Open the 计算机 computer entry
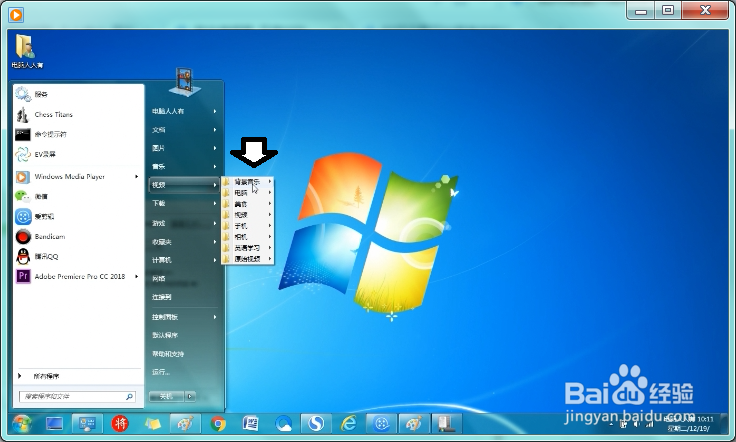 pyautogui.click(x=184, y=260)
